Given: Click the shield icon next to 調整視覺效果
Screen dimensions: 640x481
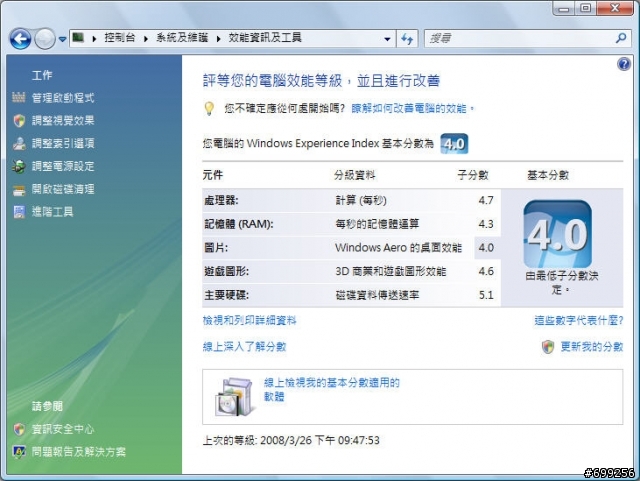Looking at the screenshot, I should (x=19, y=120).
